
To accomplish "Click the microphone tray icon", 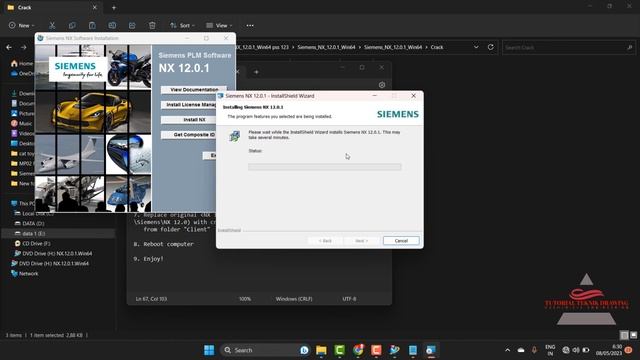I will point(534,350).
